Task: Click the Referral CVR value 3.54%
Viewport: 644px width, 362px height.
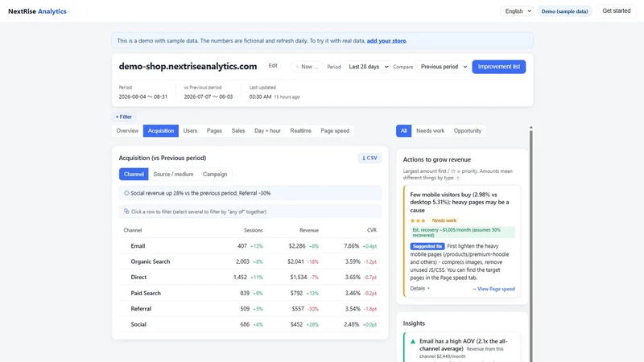Action: 353,309
